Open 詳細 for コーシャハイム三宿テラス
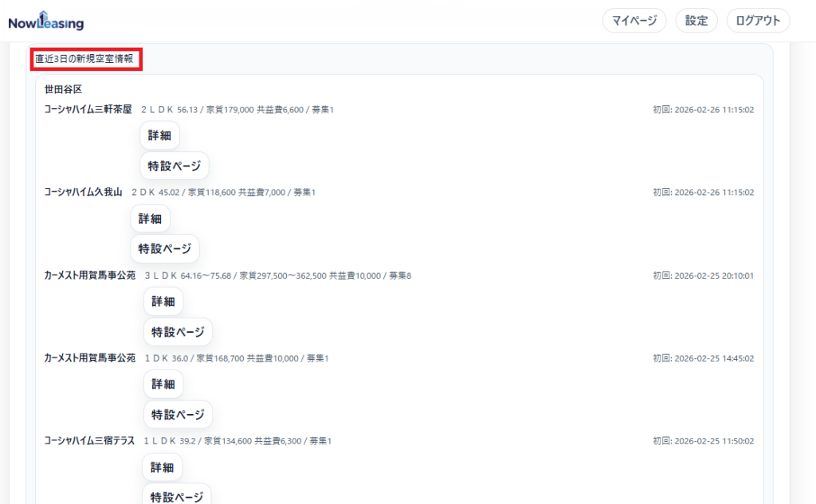This screenshot has height=504, width=816. [162, 467]
